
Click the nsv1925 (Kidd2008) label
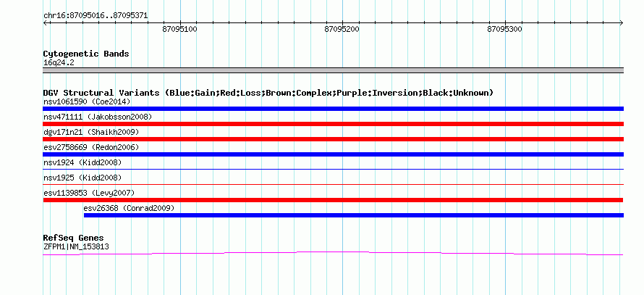coord(82,178)
